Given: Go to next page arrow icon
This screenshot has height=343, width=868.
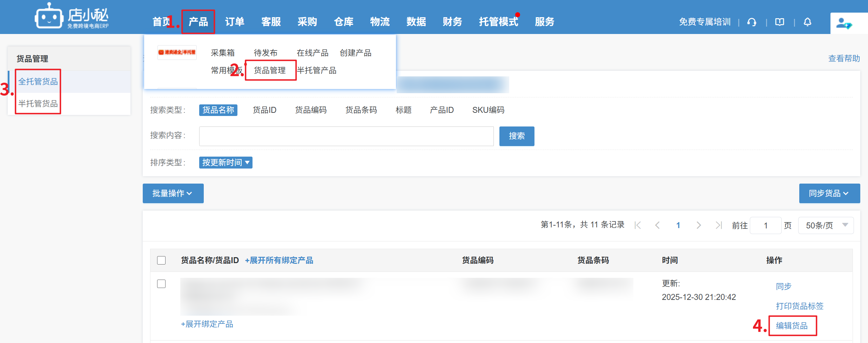Looking at the screenshot, I should click(x=698, y=225).
